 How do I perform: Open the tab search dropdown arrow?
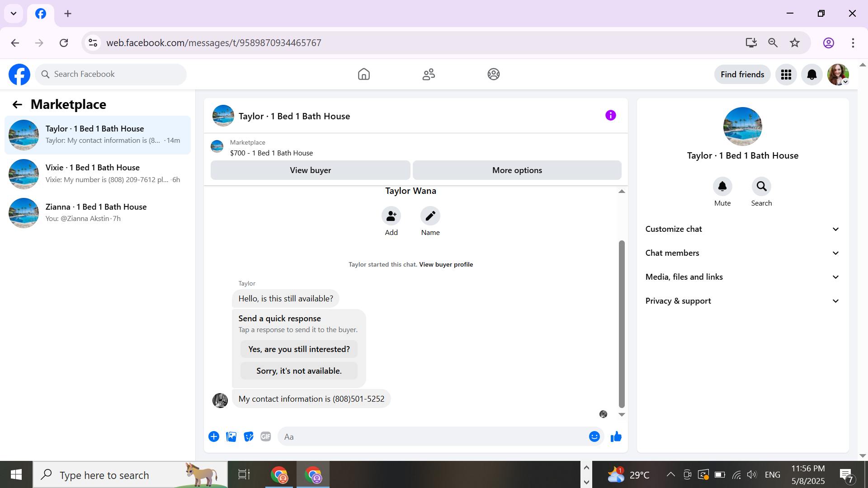[x=14, y=14]
